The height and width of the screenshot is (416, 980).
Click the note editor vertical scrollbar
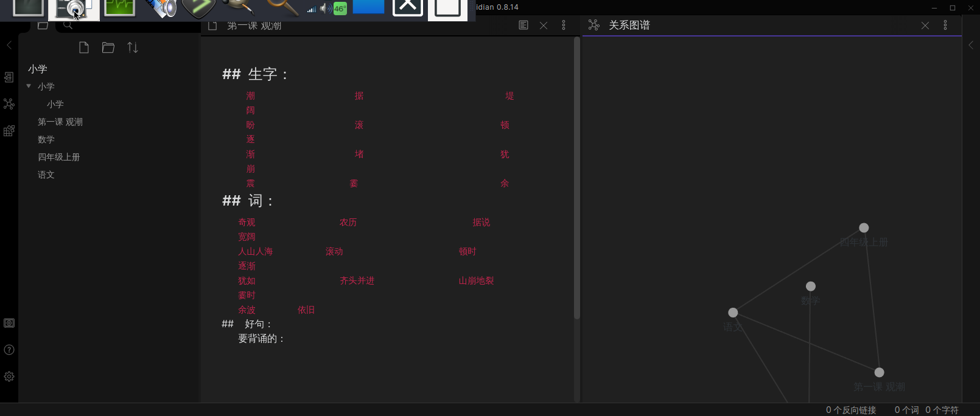pyautogui.click(x=577, y=178)
